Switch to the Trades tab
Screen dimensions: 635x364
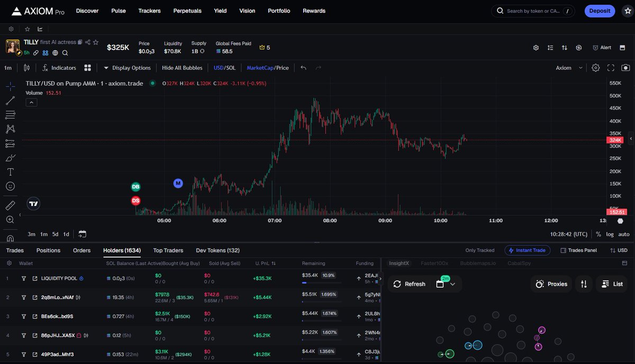[x=15, y=250]
